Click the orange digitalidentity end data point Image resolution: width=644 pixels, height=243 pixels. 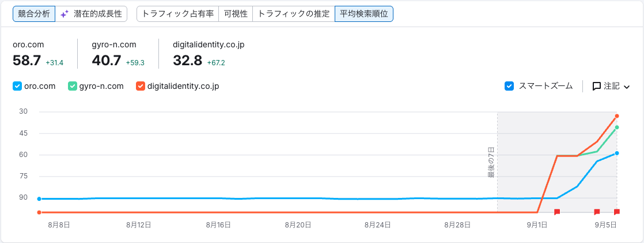pyautogui.click(x=617, y=116)
